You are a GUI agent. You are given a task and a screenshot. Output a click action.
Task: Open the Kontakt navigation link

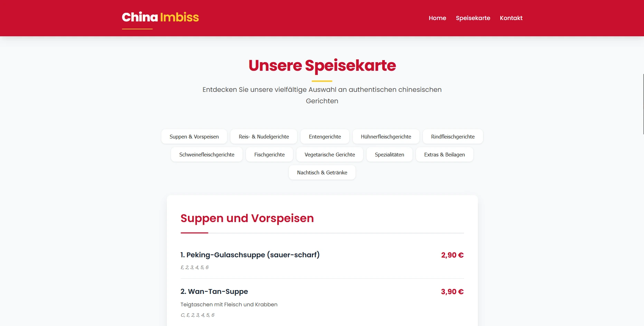(511, 18)
